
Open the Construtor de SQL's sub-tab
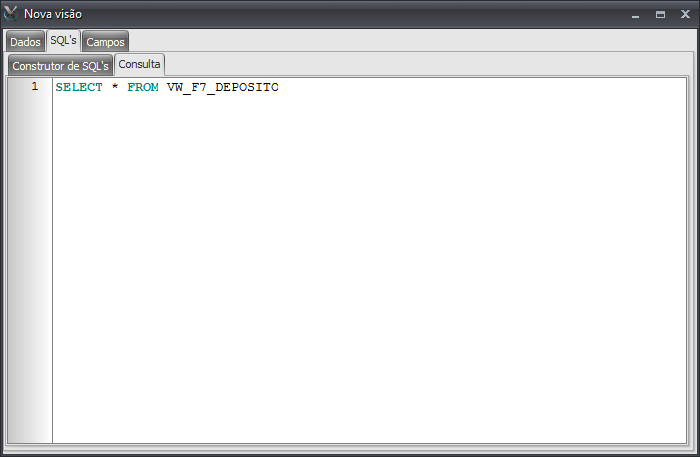click(x=60, y=65)
